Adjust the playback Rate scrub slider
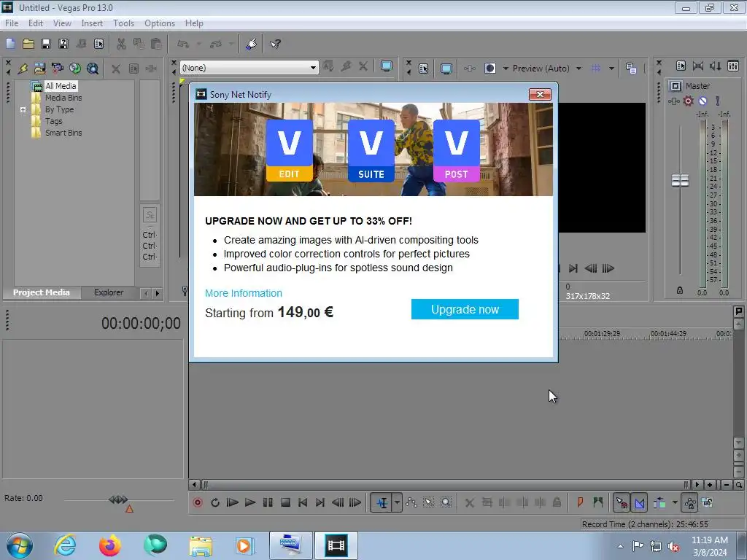 pos(118,499)
